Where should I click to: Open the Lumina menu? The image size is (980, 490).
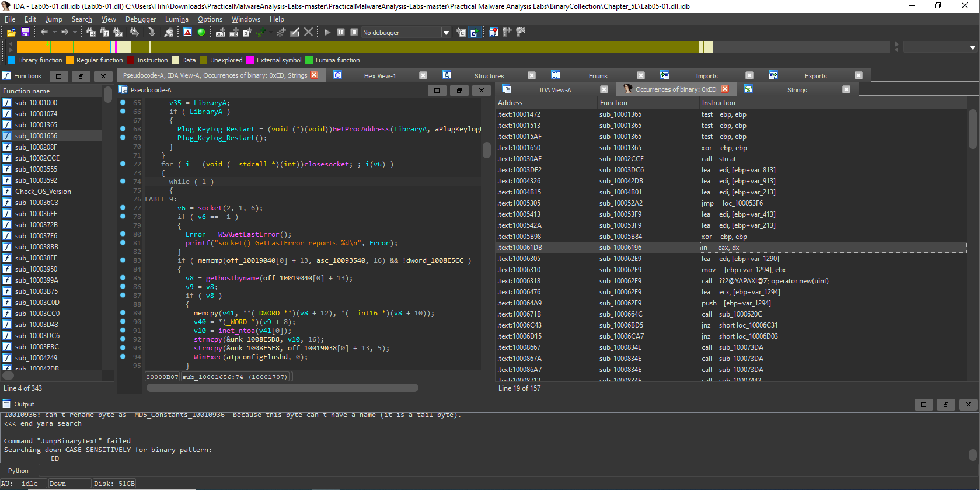176,19
